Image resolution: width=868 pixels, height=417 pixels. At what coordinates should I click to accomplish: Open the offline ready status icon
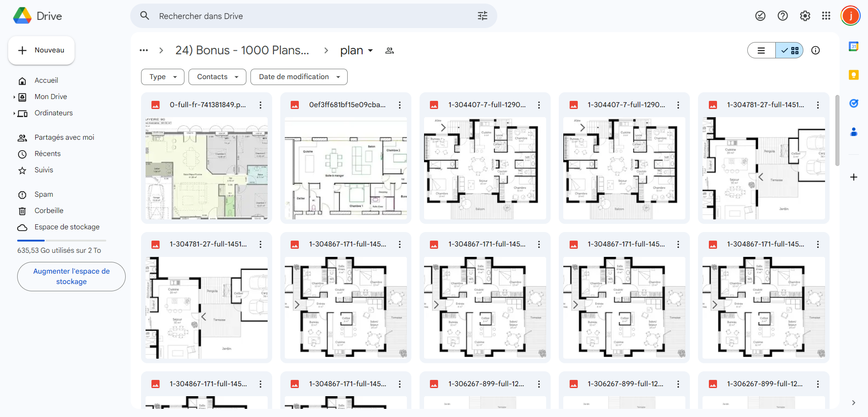(760, 16)
